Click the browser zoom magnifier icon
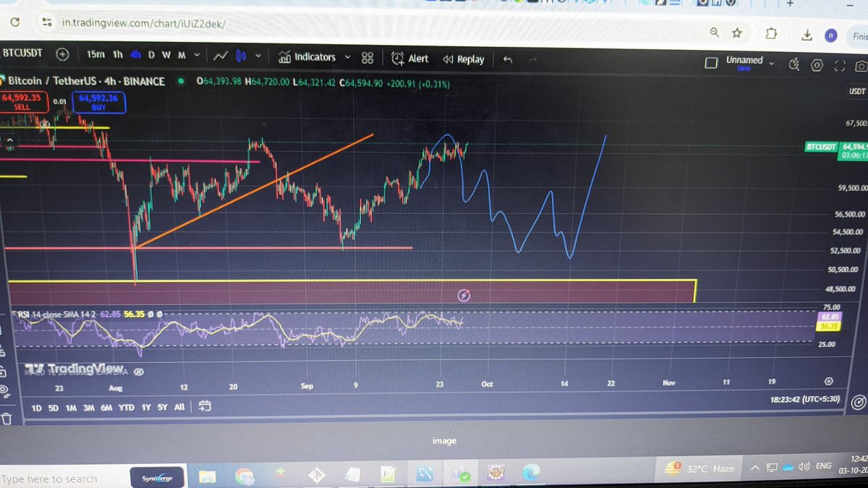Image resolution: width=868 pixels, height=488 pixels. 715,32
